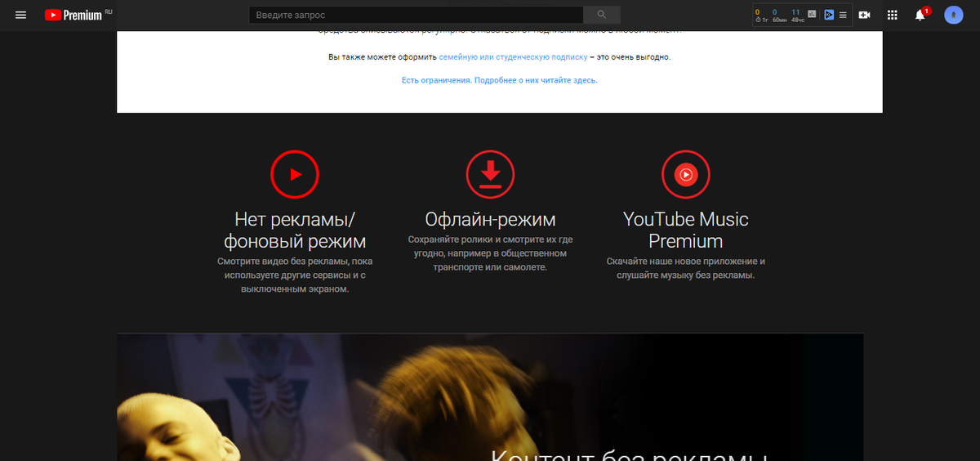This screenshot has height=461, width=980.
Task: Click the 'Скачайте наше новое приложение' text
Action: (x=686, y=268)
